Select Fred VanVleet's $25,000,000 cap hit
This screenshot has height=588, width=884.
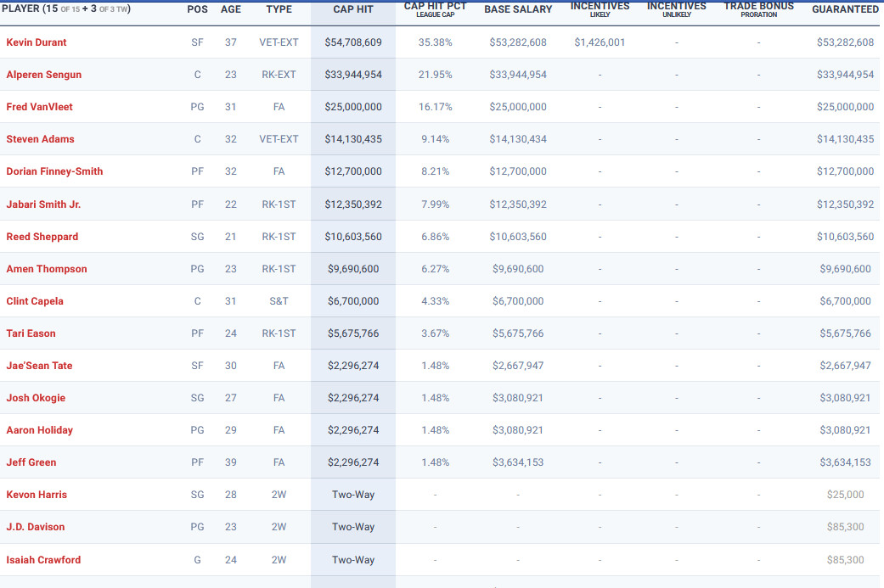[353, 106]
